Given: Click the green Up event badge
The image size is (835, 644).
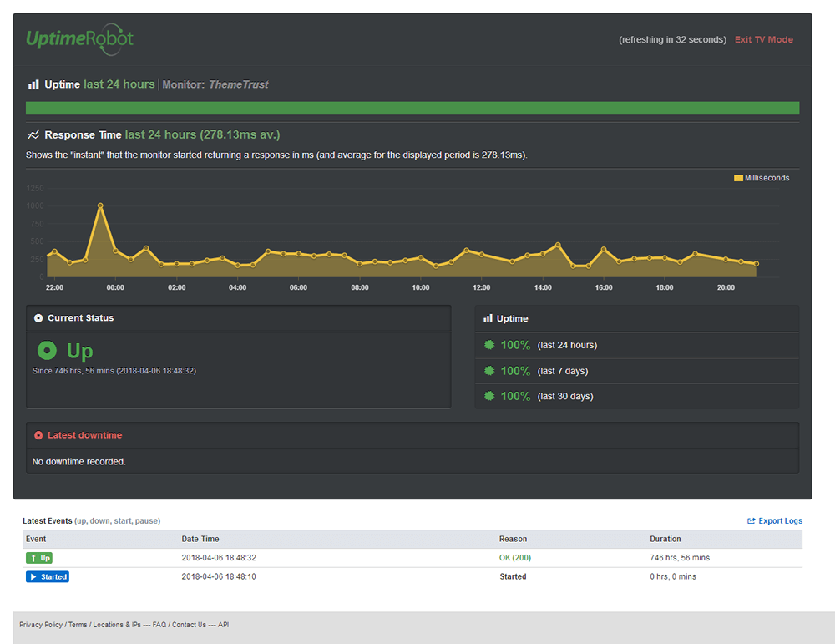Looking at the screenshot, I should pos(39,558).
